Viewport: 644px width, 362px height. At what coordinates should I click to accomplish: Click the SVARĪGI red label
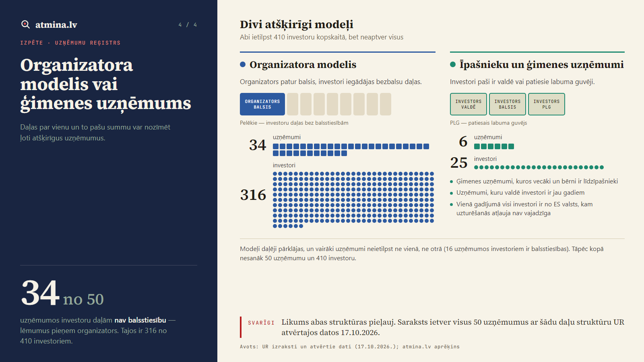pos(261,323)
